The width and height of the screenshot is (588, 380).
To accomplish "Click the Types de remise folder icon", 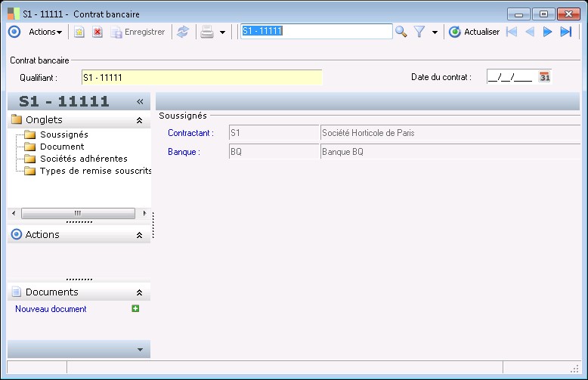I will coord(30,171).
